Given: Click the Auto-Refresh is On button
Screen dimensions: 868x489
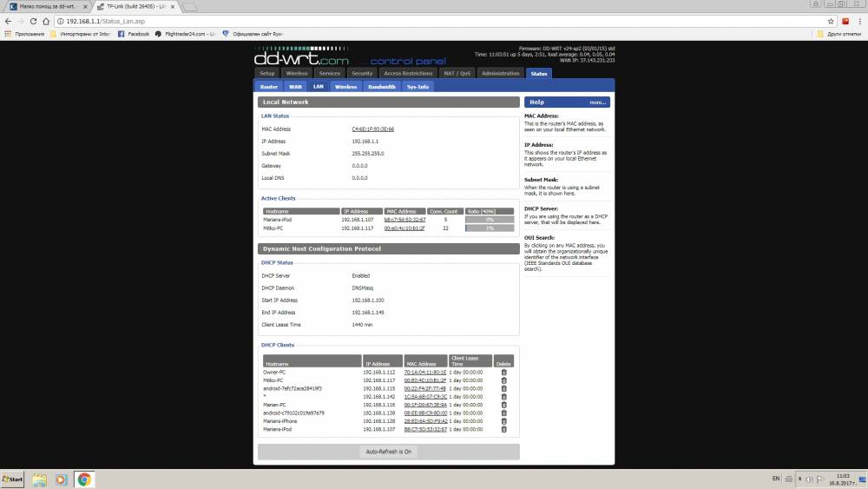Looking at the screenshot, I should click(389, 452).
